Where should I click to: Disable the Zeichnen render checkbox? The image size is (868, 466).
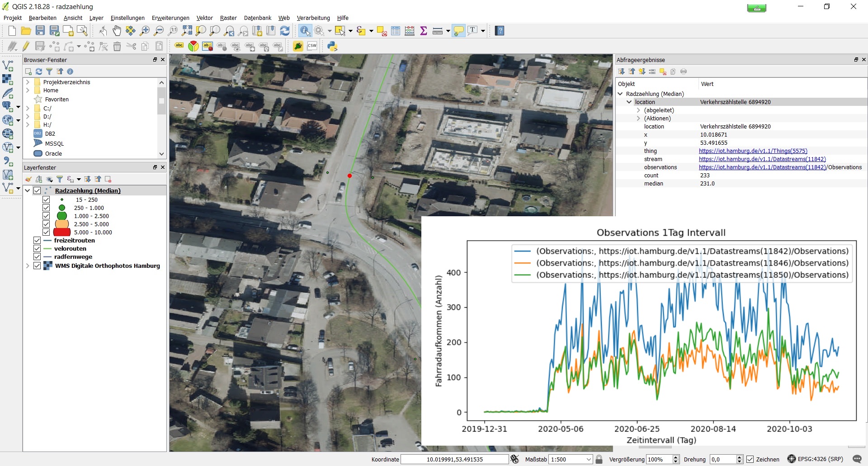(750, 459)
